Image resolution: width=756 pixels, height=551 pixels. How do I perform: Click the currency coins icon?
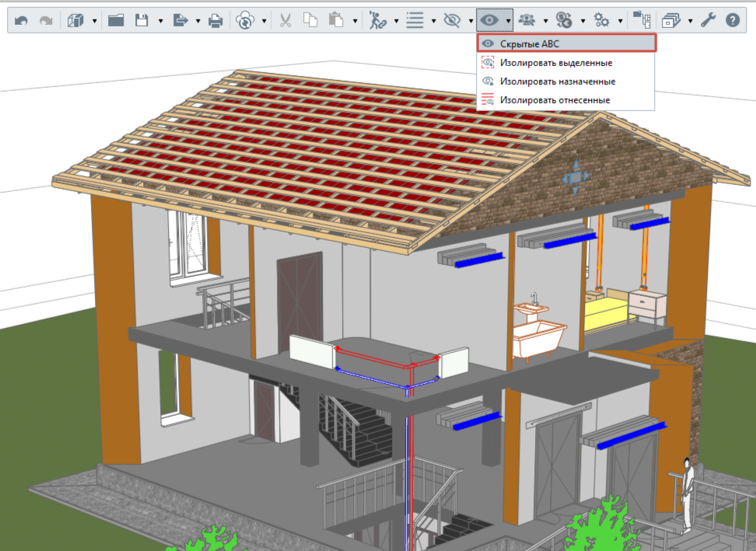pyautogui.click(x=564, y=20)
